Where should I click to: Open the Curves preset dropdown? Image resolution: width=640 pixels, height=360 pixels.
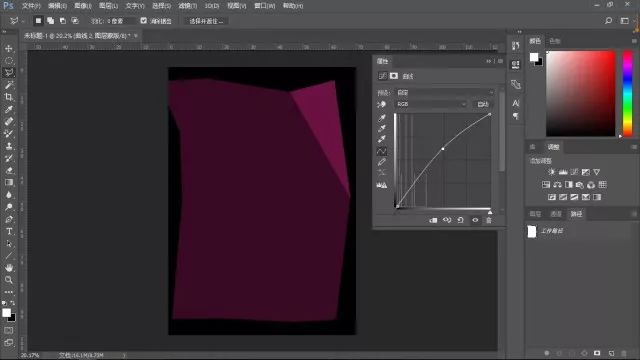pyautogui.click(x=446, y=93)
